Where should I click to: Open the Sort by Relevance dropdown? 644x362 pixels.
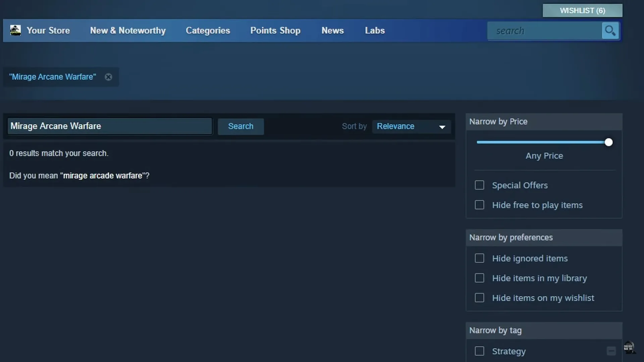click(x=411, y=126)
